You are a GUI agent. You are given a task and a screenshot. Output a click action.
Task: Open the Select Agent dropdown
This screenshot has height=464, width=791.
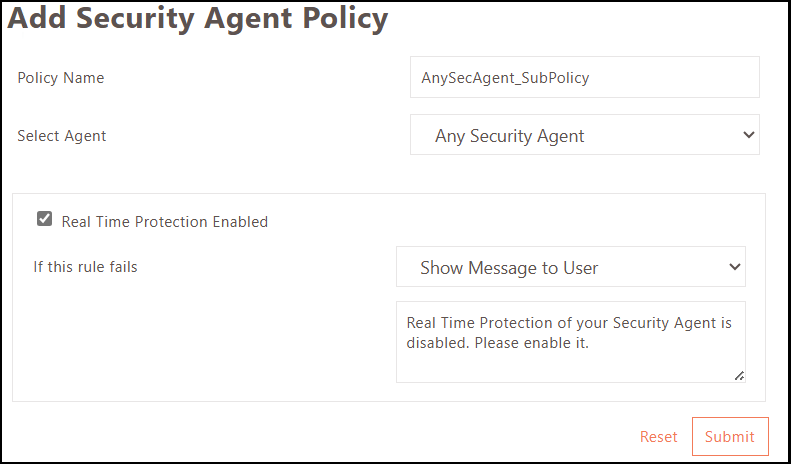pos(584,135)
